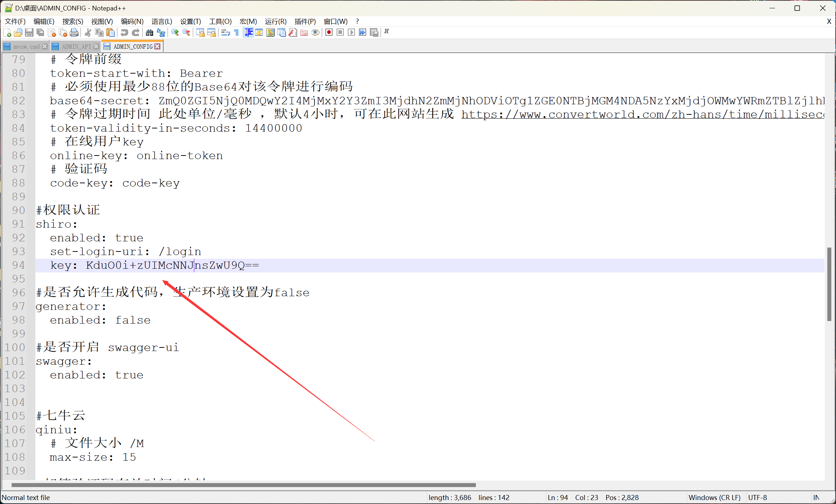836x504 pixels.
Task: Click line number 98 in margin
Action: pos(18,320)
